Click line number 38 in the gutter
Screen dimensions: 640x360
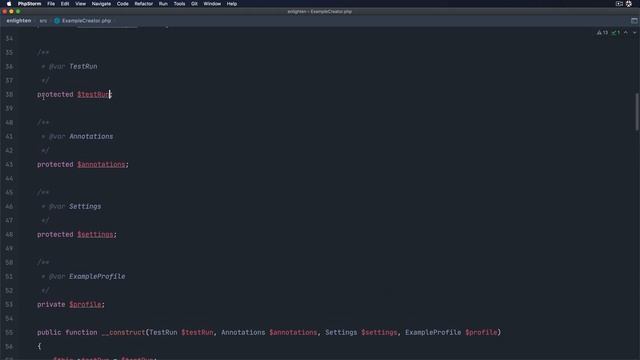tap(9, 94)
